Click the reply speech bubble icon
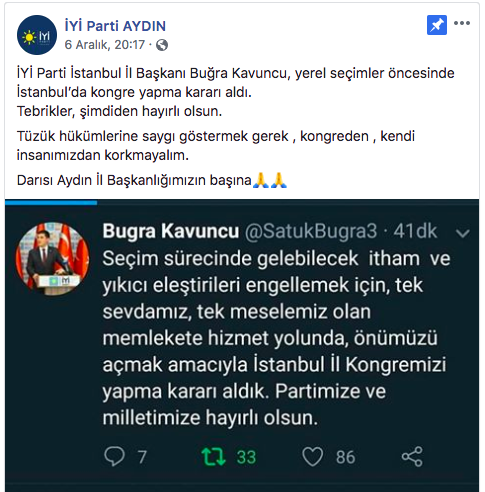 114,456
